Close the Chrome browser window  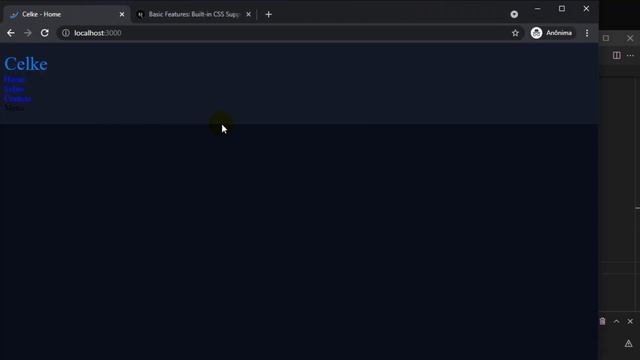pos(587,9)
